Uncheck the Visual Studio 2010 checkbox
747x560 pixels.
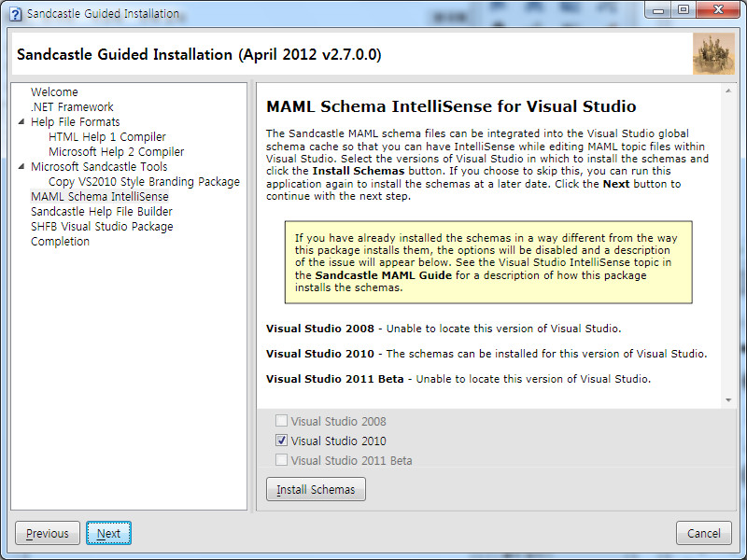282,441
